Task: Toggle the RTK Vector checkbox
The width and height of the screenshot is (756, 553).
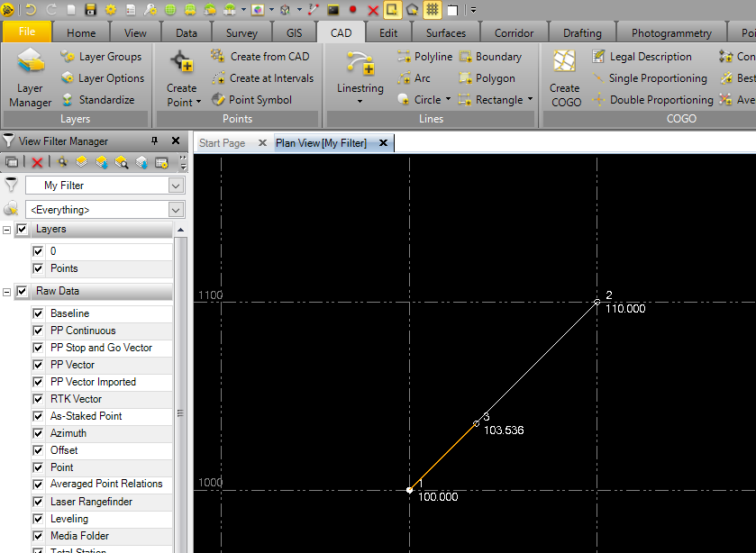Action: (x=38, y=399)
